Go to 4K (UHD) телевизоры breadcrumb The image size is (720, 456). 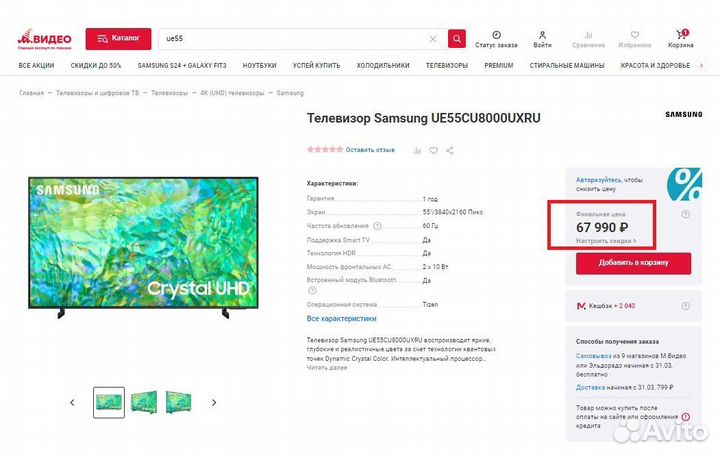point(232,93)
